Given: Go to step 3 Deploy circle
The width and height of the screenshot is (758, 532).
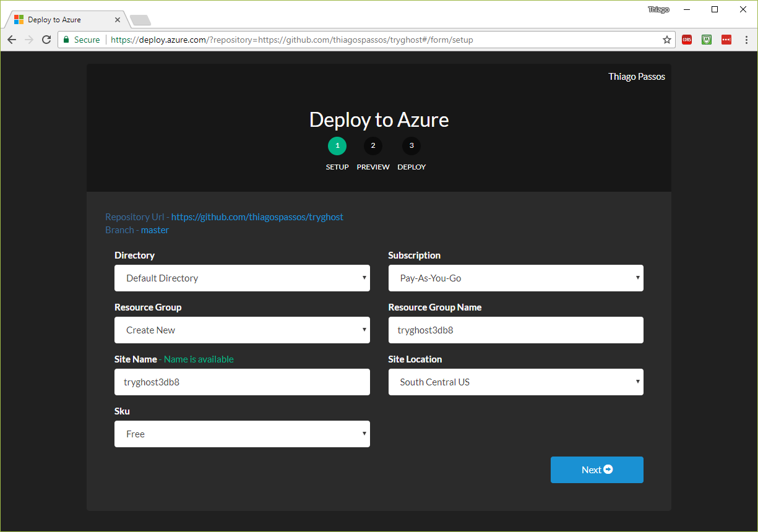Looking at the screenshot, I should (411, 146).
